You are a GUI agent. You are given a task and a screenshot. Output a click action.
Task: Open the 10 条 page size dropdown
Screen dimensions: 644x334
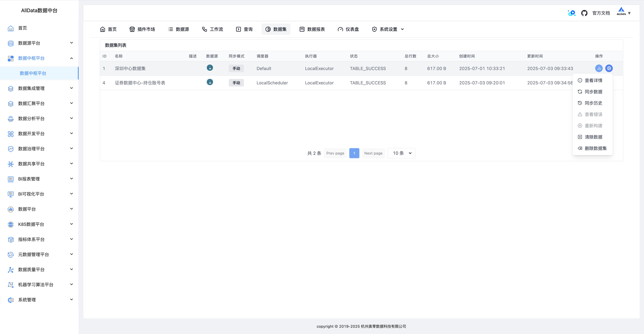(x=402, y=153)
